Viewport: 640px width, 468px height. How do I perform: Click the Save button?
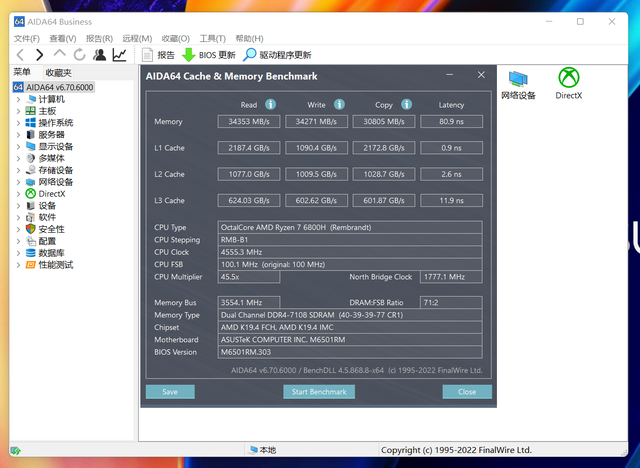170,392
